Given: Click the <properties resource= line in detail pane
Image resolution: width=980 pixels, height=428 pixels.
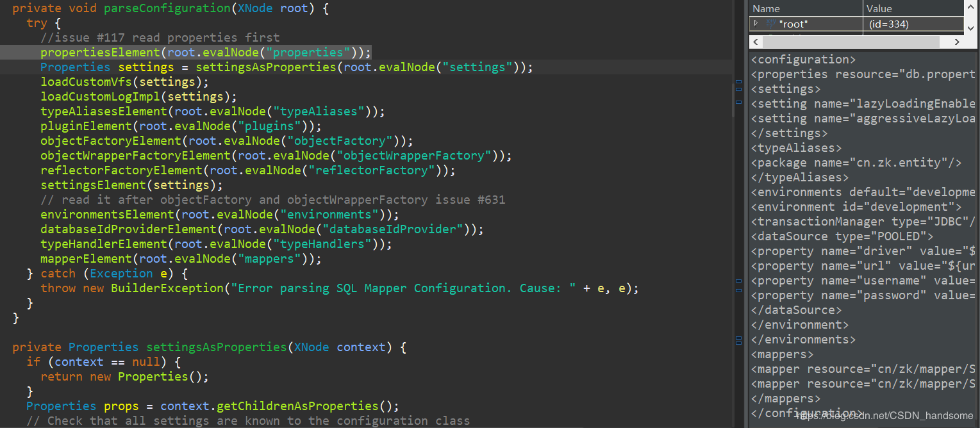Looking at the screenshot, I should pyautogui.click(x=863, y=74).
